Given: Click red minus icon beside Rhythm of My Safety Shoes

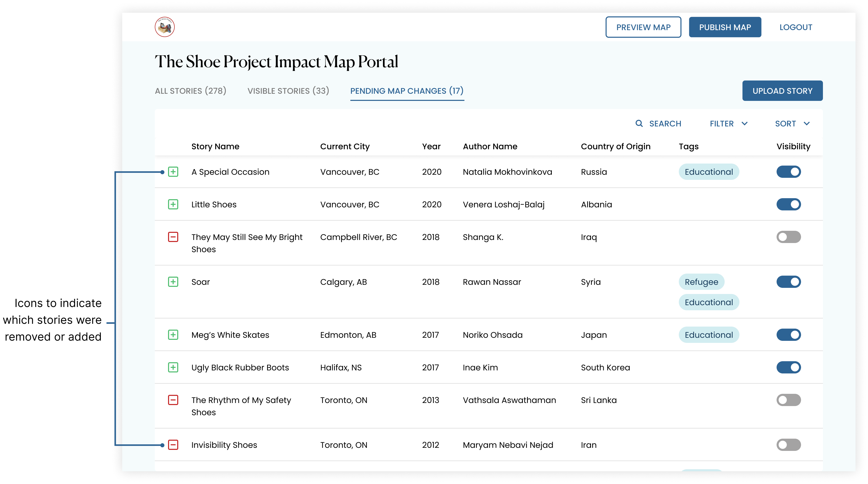Looking at the screenshot, I should pyautogui.click(x=173, y=400).
